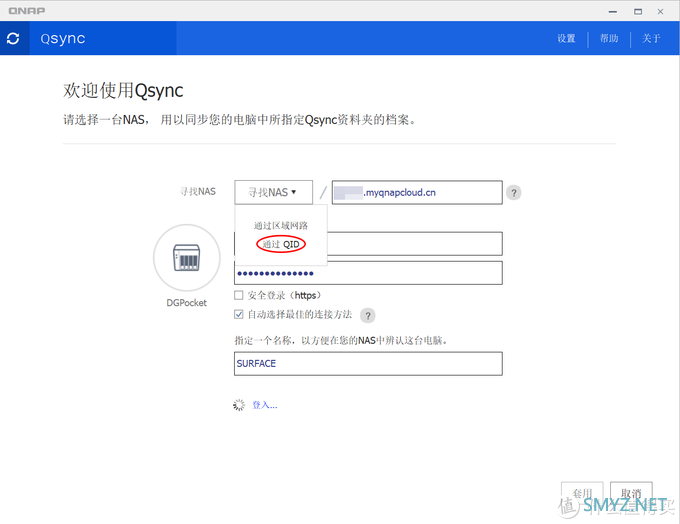Click the 寻找NAS label left of dropdown
This screenshot has width=680, height=524.
(x=198, y=192)
